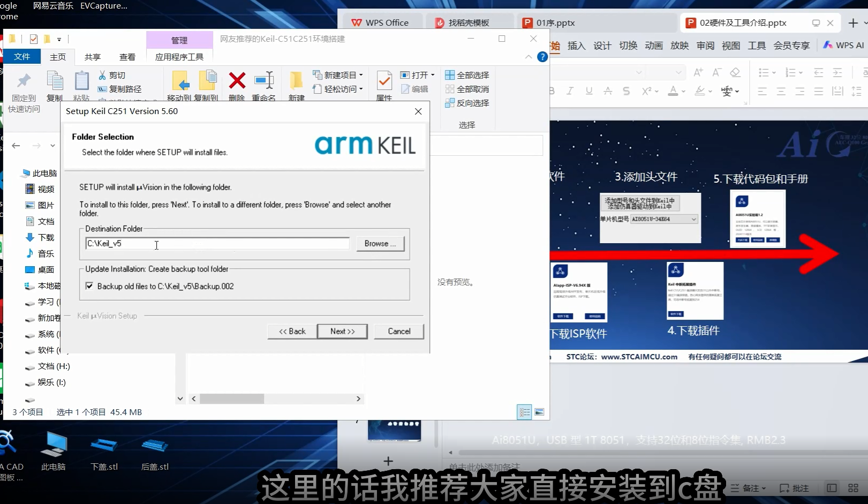868x504 pixels.
Task: Toggle italic formatting in WPS
Action: (570, 91)
